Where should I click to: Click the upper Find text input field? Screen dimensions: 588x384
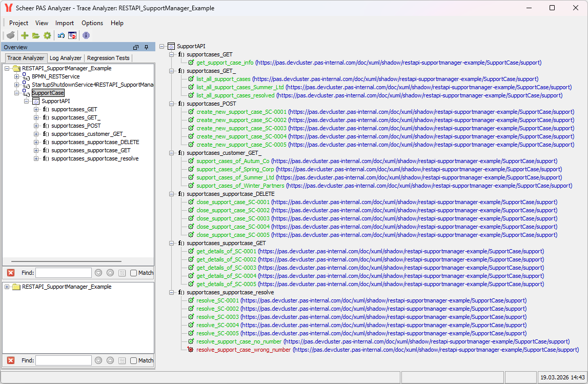[x=64, y=273]
